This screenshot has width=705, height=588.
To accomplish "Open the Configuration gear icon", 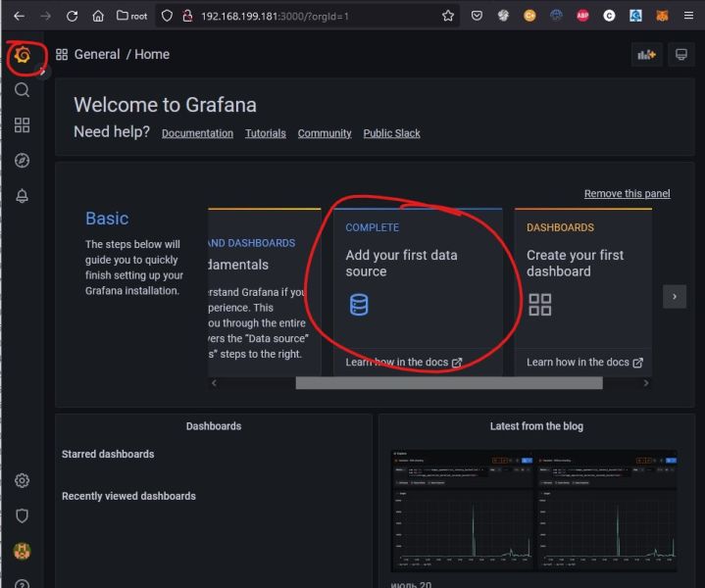I will tap(22, 480).
